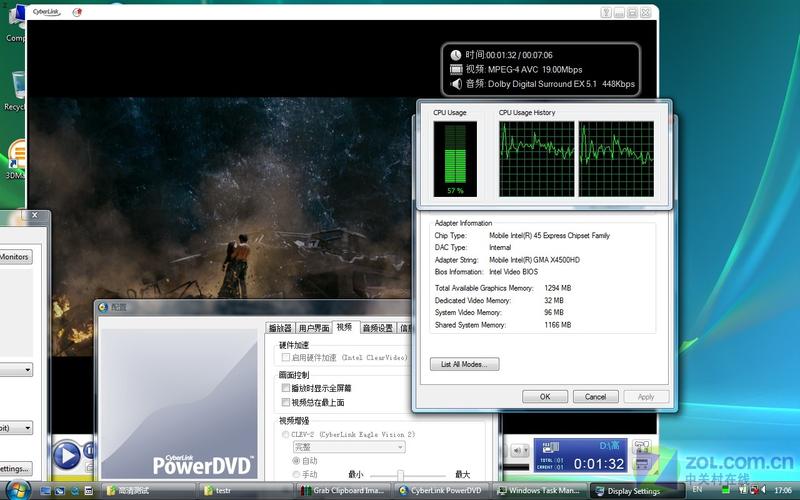800x500 pixels.
Task: Click the Apply button in adapter dialog
Action: (x=646, y=396)
